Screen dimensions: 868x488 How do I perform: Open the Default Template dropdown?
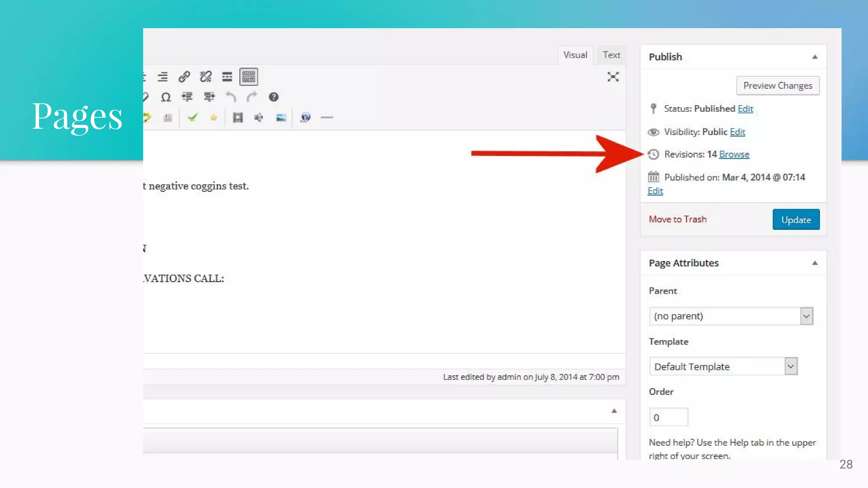point(723,366)
